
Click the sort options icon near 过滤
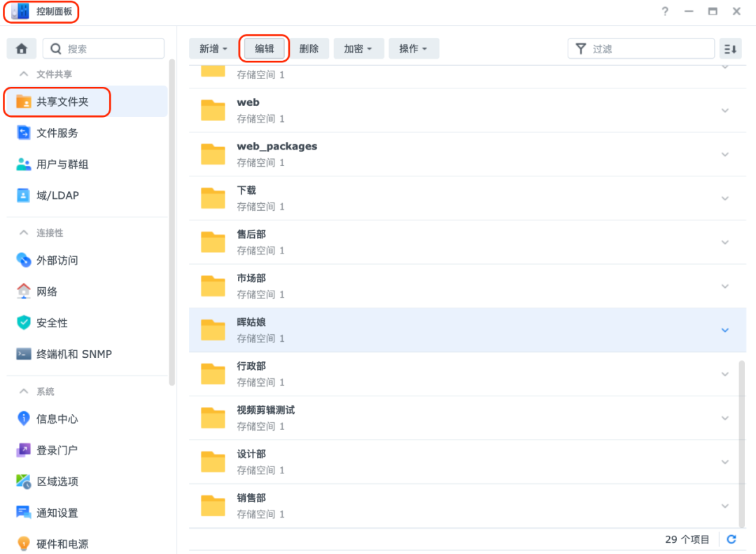pos(730,48)
